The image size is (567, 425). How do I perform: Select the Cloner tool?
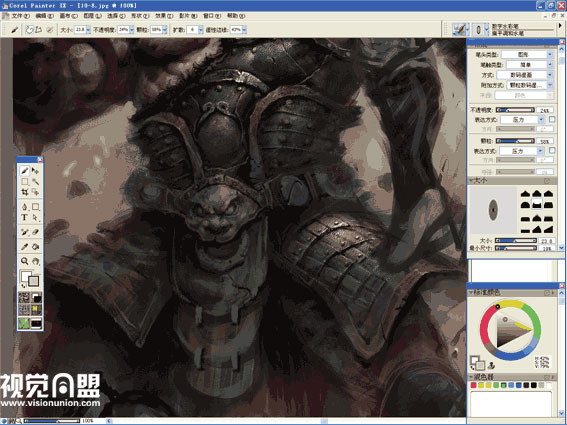tap(24, 232)
